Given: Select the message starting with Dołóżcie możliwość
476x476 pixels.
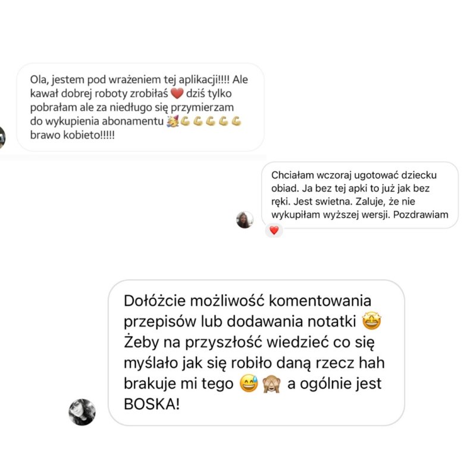Looking at the screenshot, I should [256, 352].
